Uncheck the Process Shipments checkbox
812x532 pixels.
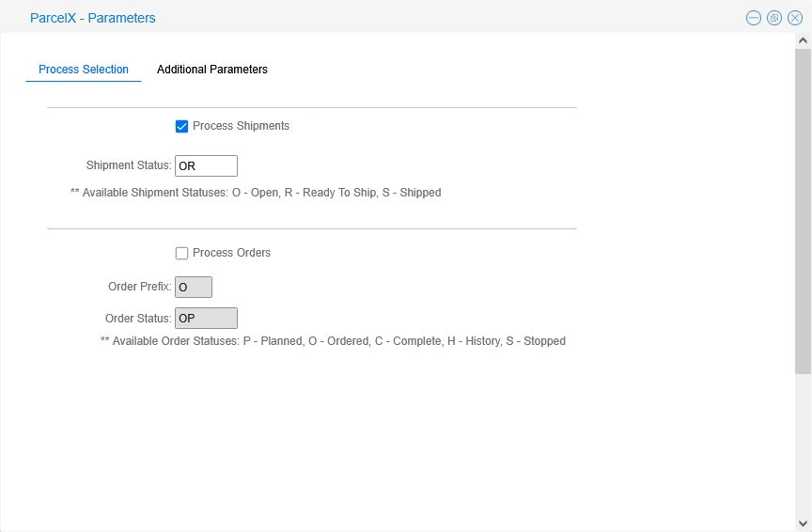tap(182, 126)
